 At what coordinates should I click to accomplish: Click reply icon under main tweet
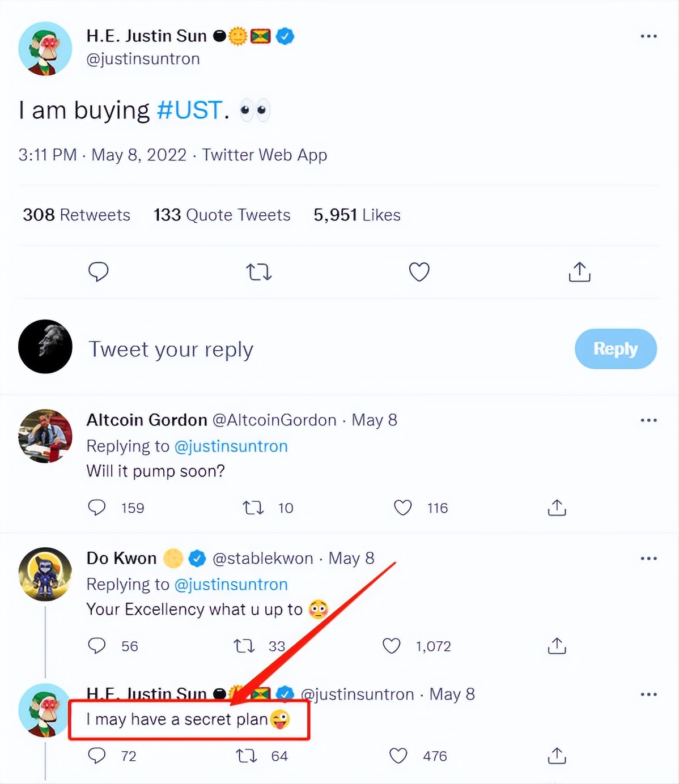[99, 272]
